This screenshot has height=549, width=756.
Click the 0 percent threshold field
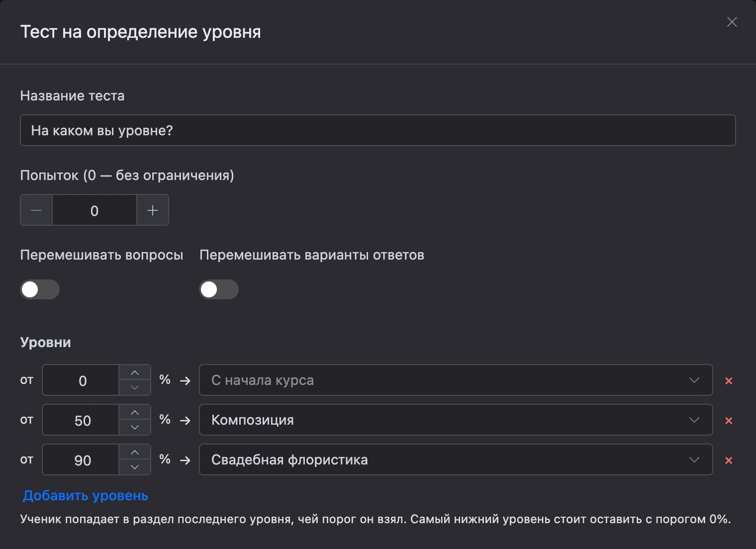81,380
